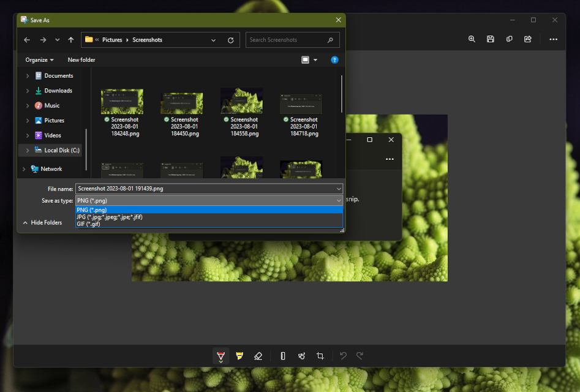
Task: Expand the Local Disk (C:) node
Action: [x=28, y=151]
